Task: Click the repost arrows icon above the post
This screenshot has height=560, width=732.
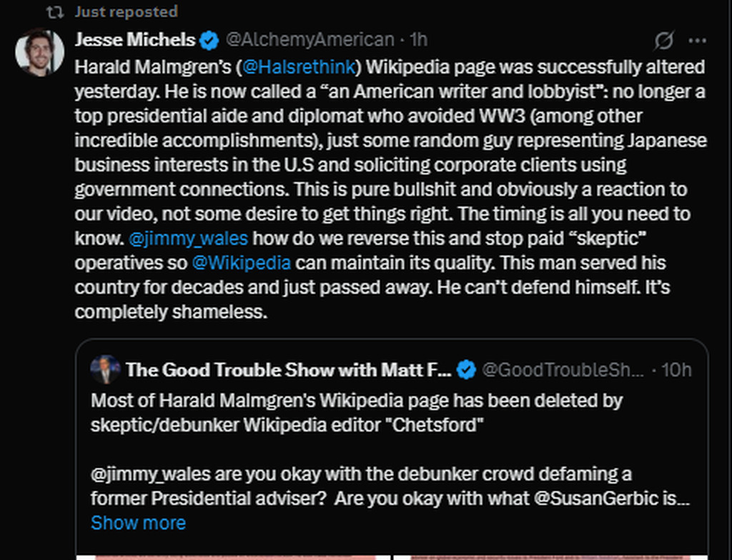Action: click(x=54, y=11)
